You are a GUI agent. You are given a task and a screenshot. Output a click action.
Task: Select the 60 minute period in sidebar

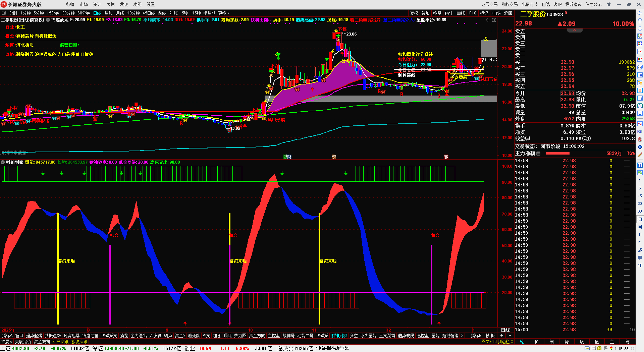click(x=640, y=211)
